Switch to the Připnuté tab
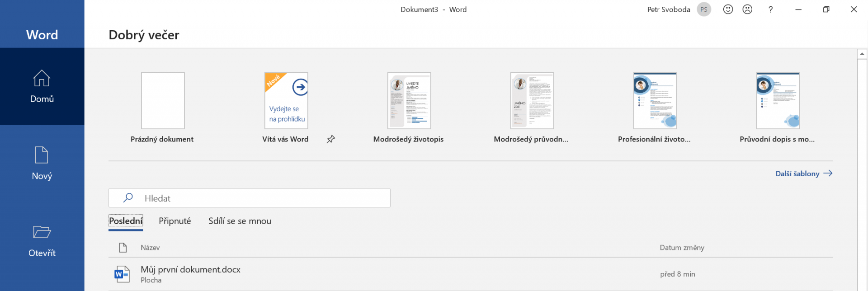This screenshot has width=868, height=291. 175,221
